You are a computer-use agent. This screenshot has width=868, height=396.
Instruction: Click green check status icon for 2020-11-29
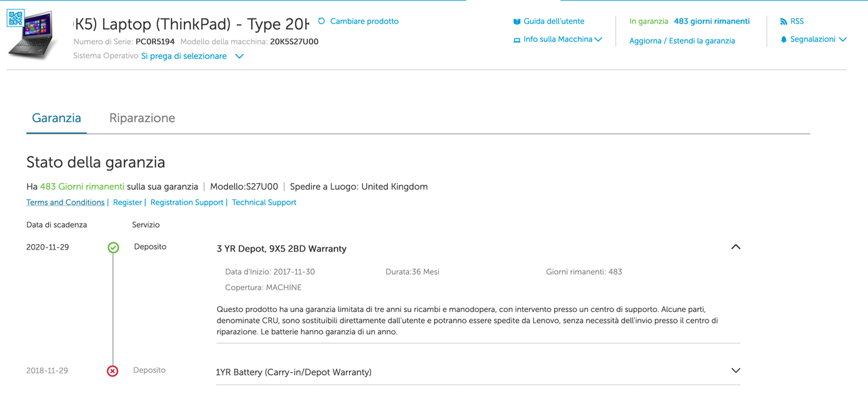tap(113, 248)
